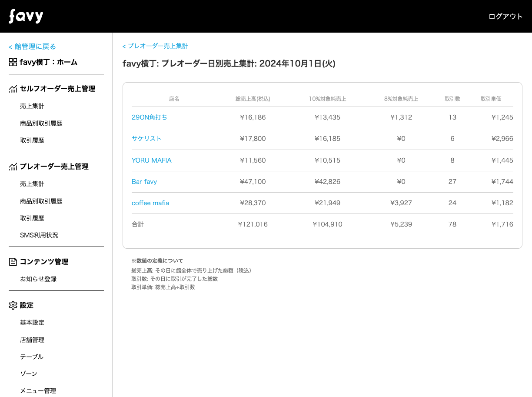
Task: Open 商品別取引履歴 under プレオーダー売上管理
Action: [x=41, y=201]
